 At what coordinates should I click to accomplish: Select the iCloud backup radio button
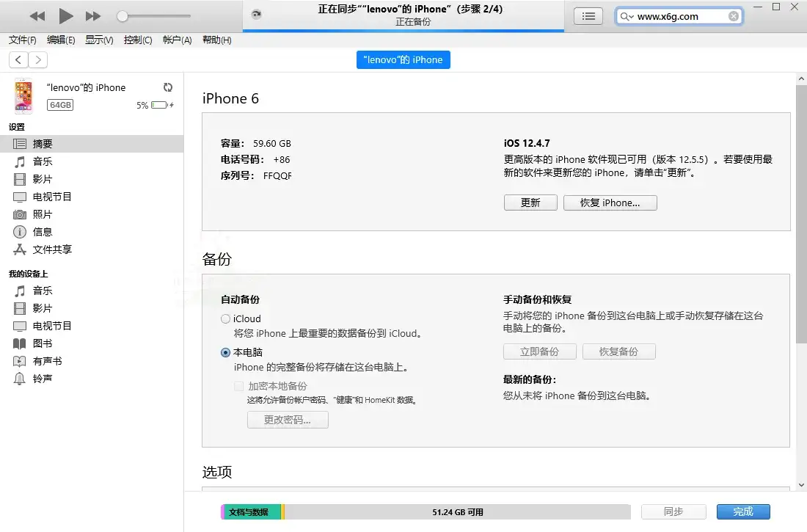click(x=225, y=318)
